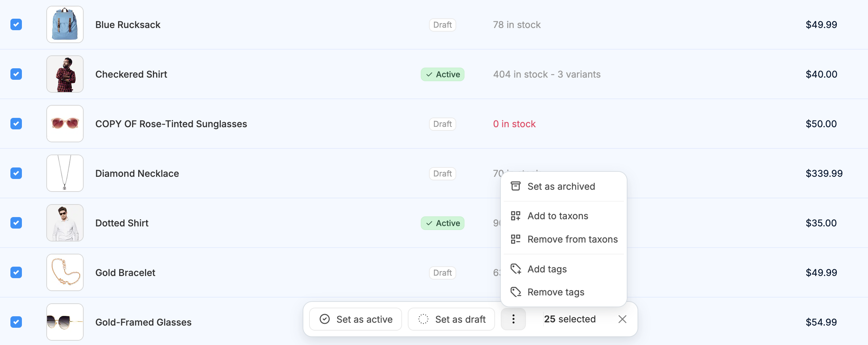
Task: Open the Rose-Tinted Sunglasses product thumbnail
Action: point(65,124)
